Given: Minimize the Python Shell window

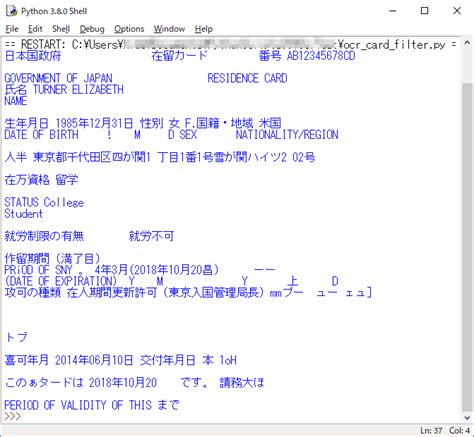Looking at the screenshot, I should point(393,11).
